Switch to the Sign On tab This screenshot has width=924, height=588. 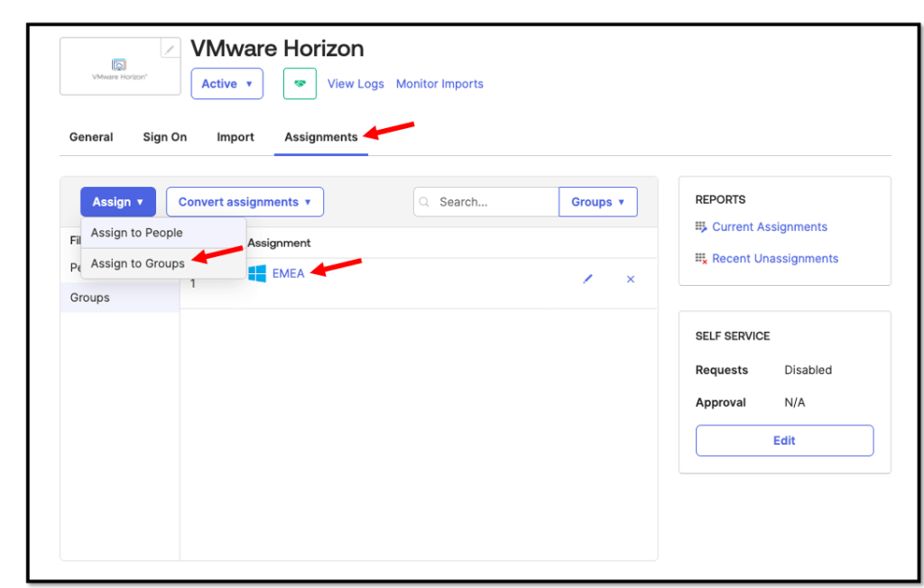pyautogui.click(x=165, y=137)
